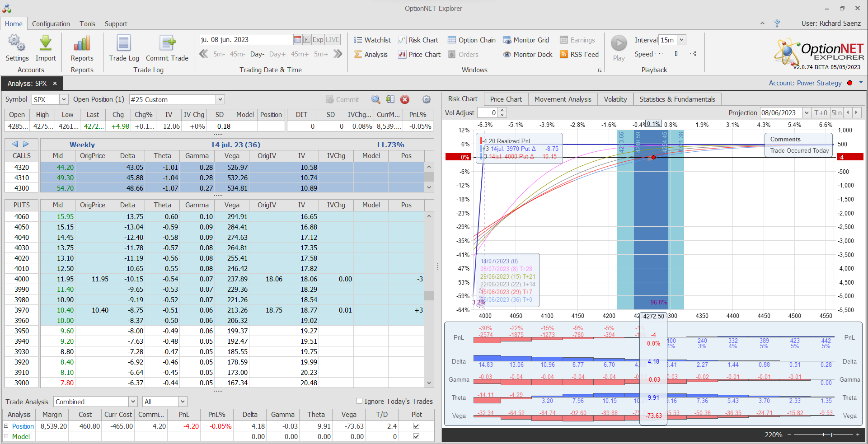Expand the Symbol SPX dropdown
868x444 pixels.
click(64, 99)
